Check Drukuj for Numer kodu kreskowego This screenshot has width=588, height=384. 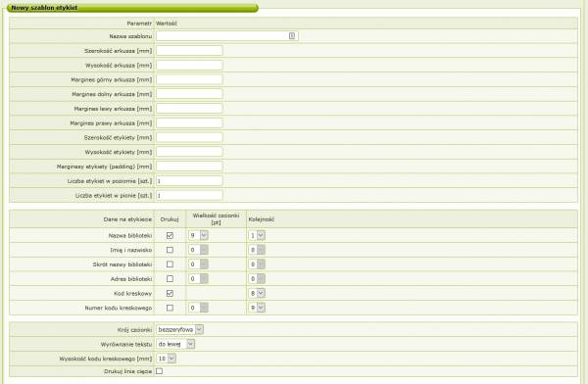170,308
